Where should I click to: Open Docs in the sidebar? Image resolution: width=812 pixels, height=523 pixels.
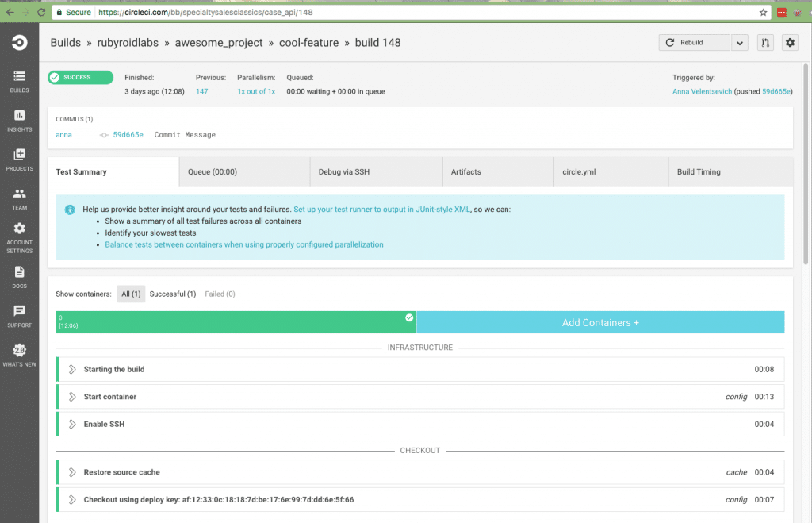pyautogui.click(x=19, y=276)
